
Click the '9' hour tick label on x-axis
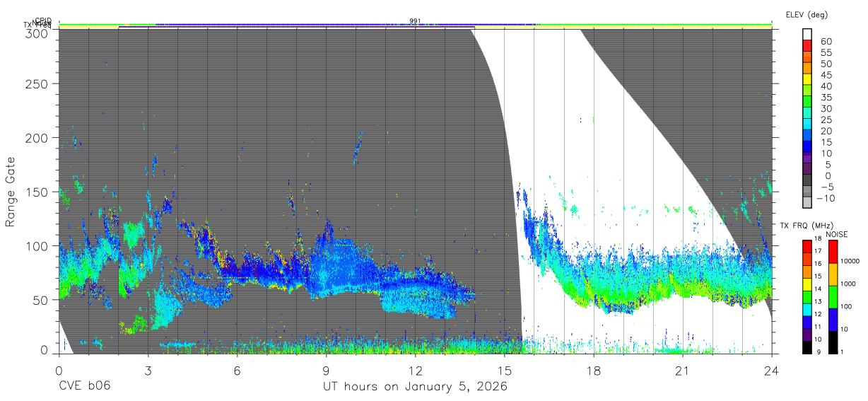click(326, 370)
